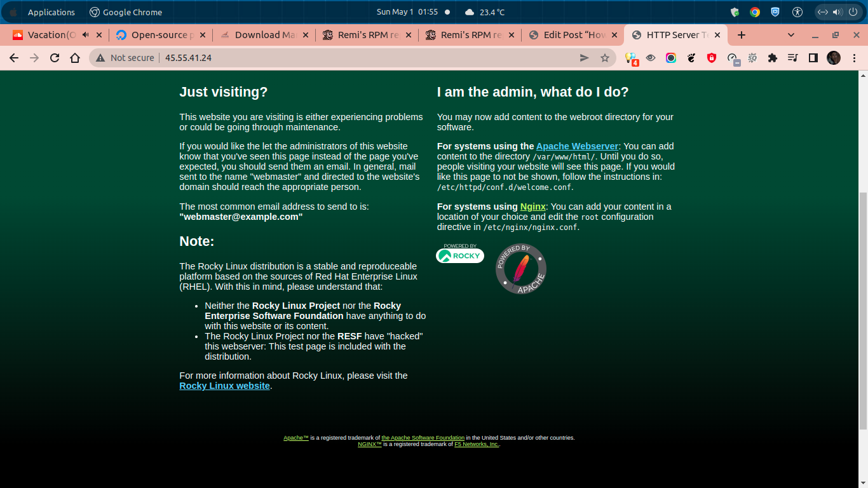
Task: Close the Vacation tab
Action: 98,35
